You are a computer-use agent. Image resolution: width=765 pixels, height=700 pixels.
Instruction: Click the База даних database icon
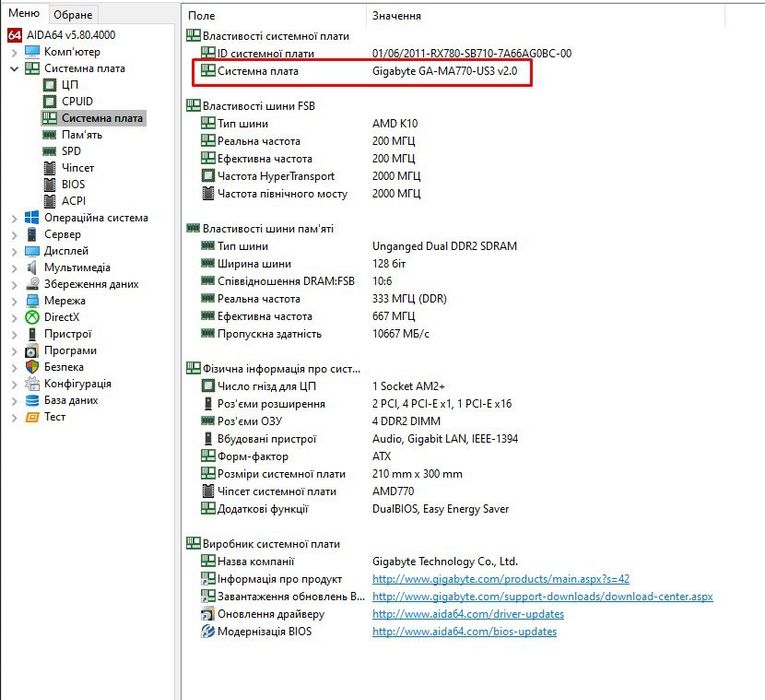[x=32, y=400]
